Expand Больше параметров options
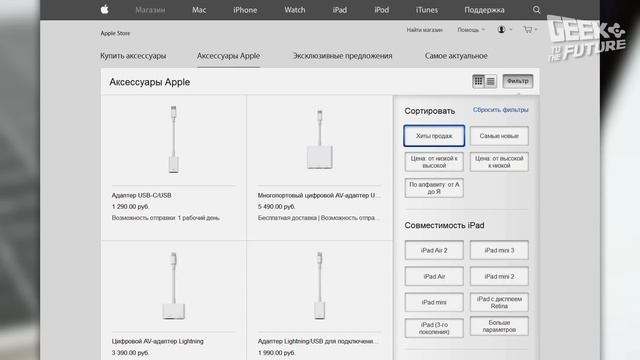Image resolution: width=640 pixels, height=360 pixels. tap(499, 326)
